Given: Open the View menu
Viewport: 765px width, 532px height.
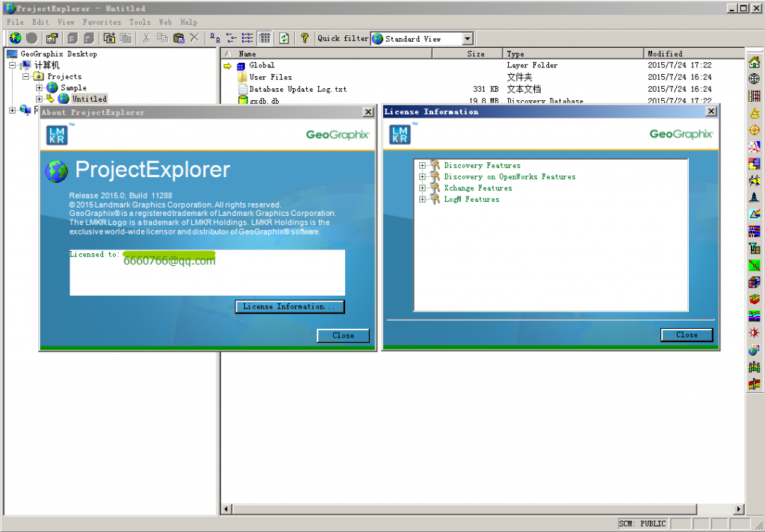Looking at the screenshot, I should pyautogui.click(x=66, y=22).
